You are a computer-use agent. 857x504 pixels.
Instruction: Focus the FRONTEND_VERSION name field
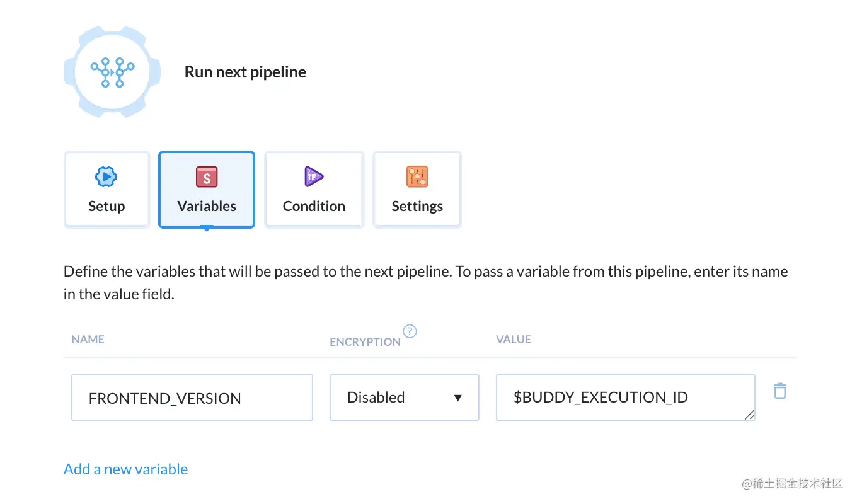coord(192,398)
